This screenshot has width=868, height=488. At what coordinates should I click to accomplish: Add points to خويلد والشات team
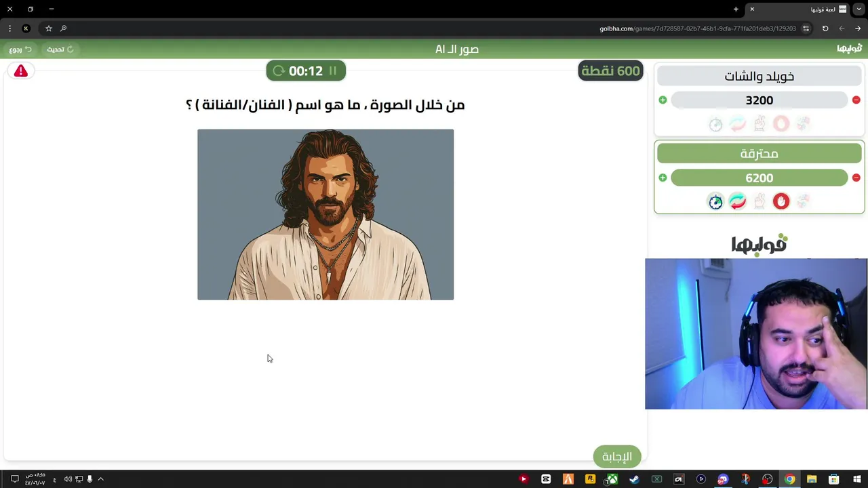coord(663,100)
